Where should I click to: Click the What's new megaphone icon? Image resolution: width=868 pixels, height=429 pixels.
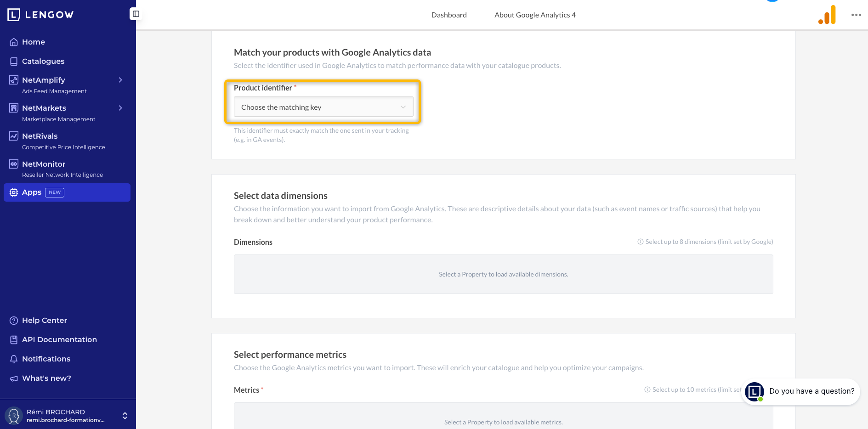(x=14, y=378)
